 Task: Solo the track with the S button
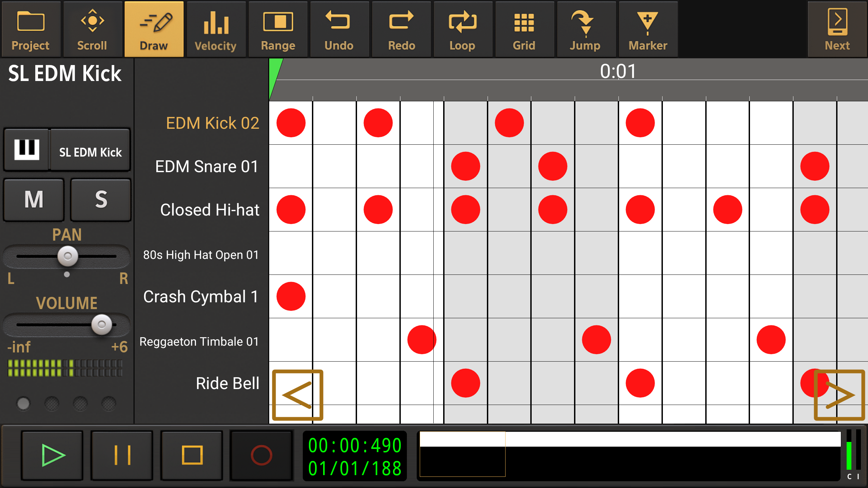click(x=101, y=200)
